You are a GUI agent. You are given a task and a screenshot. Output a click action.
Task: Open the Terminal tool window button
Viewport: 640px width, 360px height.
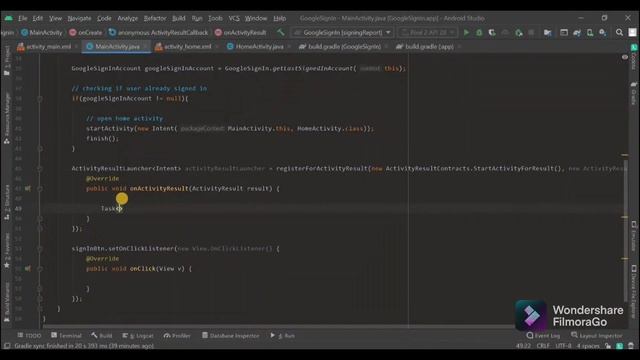(x=67, y=336)
